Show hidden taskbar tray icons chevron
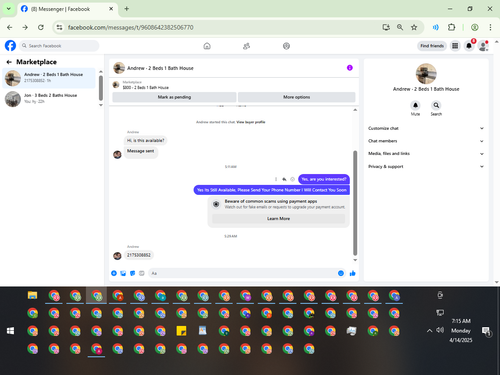This screenshot has width=500, height=375. (430, 331)
